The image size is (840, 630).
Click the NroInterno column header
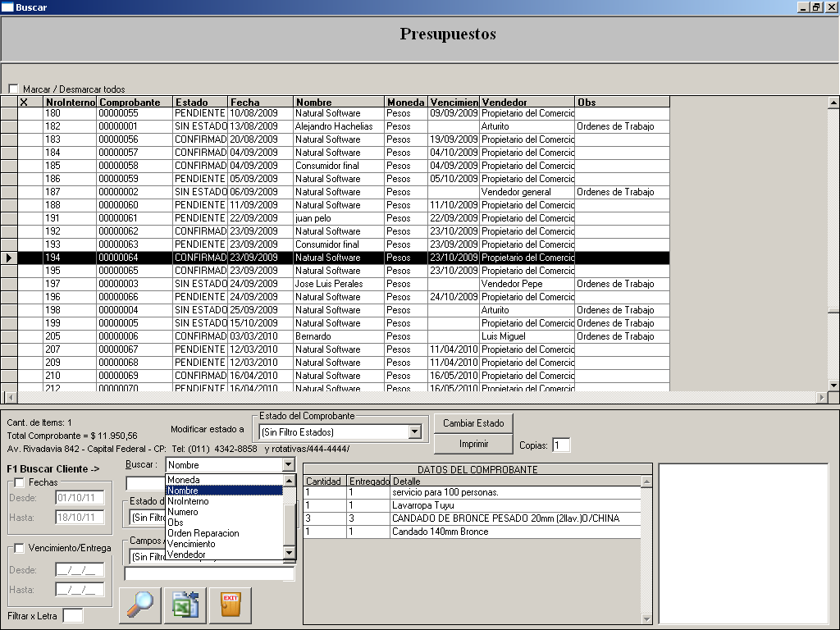point(71,102)
